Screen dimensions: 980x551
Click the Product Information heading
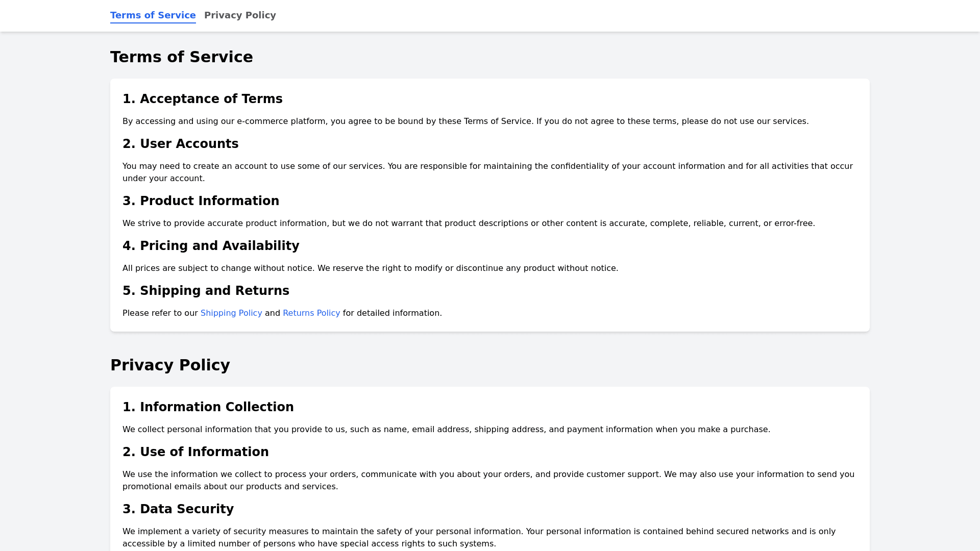tap(201, 201)
